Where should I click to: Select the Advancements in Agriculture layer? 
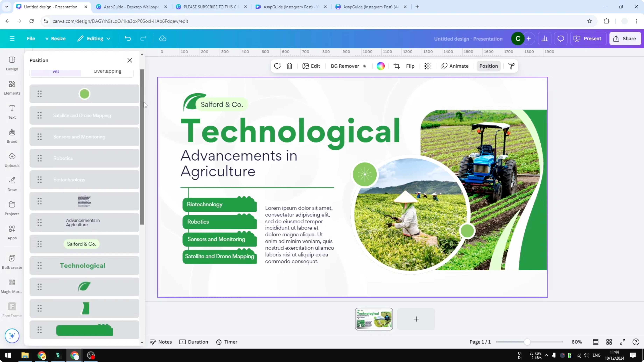pos(84,223)
